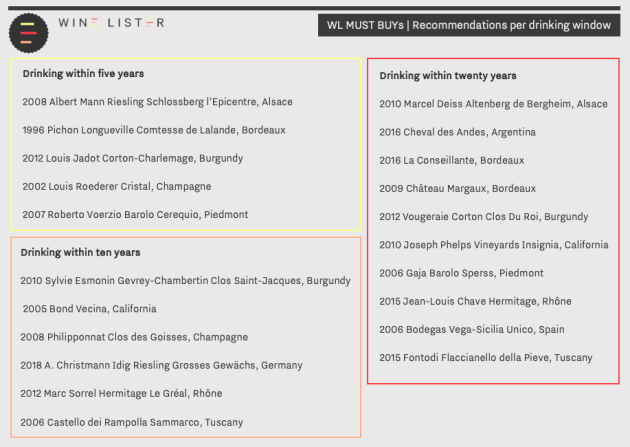Click 2016 Cheval des Andes, Argentina
This screenshot has width=630, height=447.
tap(458, 132)
